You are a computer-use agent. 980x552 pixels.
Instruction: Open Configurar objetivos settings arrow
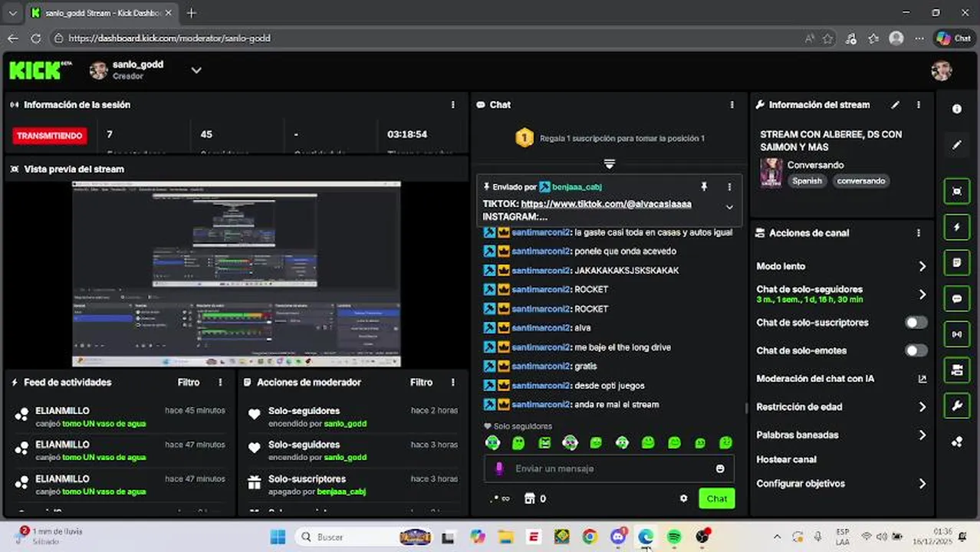click(x=922, y=484)
